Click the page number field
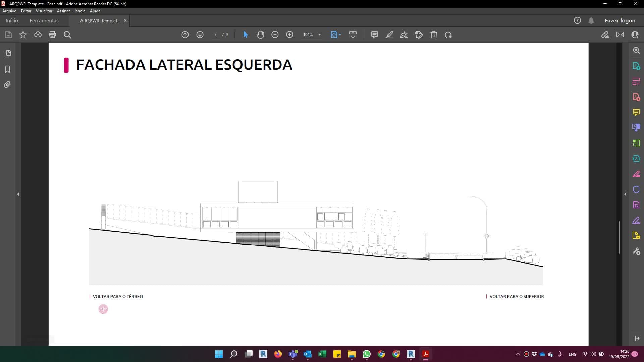Viewport: 644px width, 362px height. 215,35
